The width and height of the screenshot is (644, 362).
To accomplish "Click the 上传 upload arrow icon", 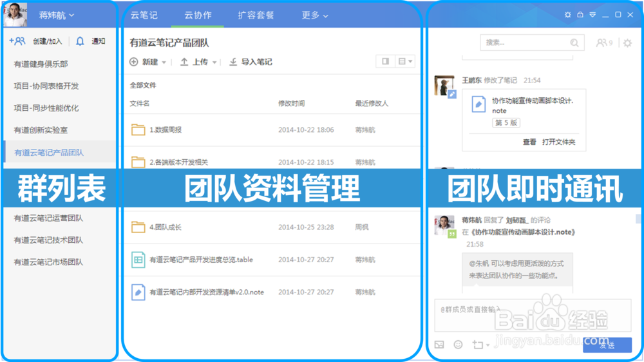I will pyautogui.click(x=184, y=62).
